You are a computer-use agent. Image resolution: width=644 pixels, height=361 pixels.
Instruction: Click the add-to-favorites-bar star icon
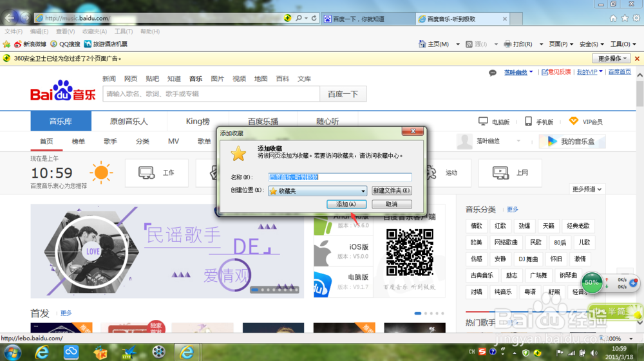pos(6,44)
